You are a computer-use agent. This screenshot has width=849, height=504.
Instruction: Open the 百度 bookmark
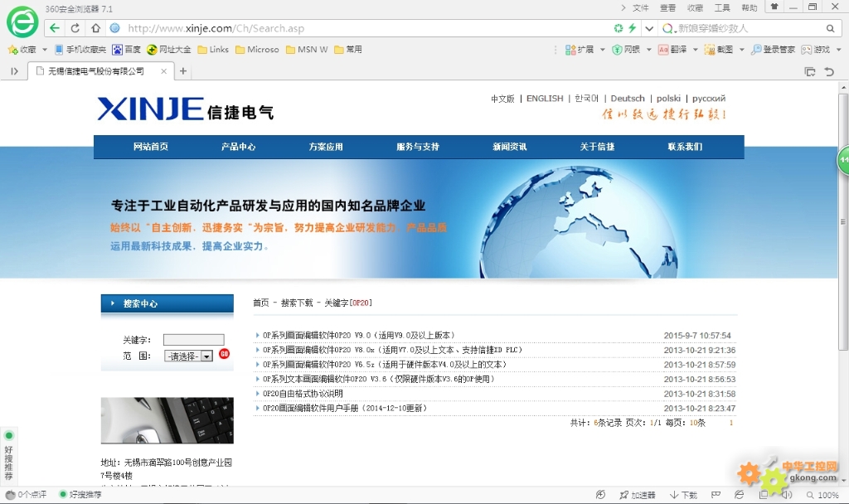tap(126, 49)
